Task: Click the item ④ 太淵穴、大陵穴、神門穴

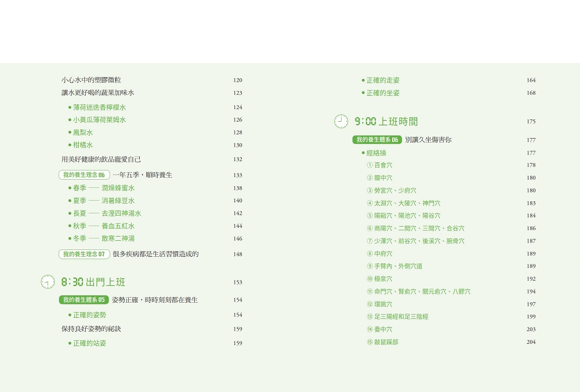Action: pyautogui.click(x=404, y=203)
